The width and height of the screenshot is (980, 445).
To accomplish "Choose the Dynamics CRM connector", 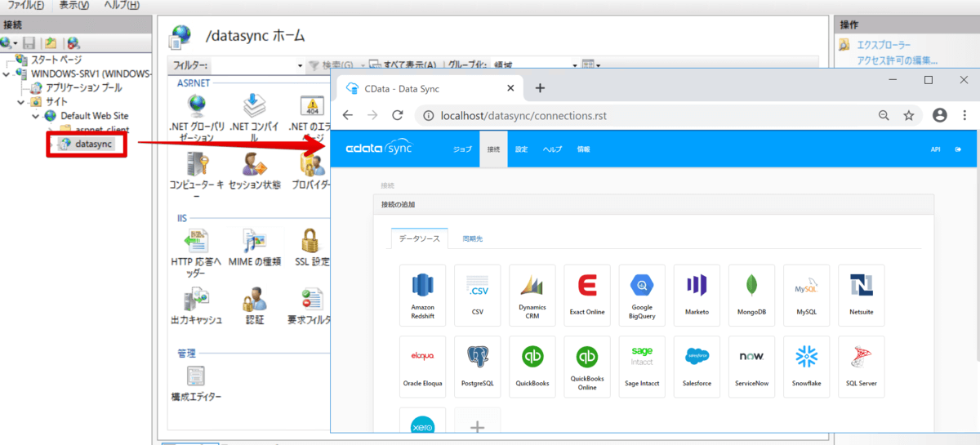I will 532,296.
